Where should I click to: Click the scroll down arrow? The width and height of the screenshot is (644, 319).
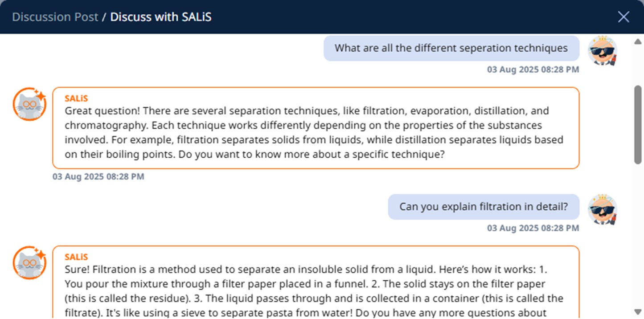[637, 311]
